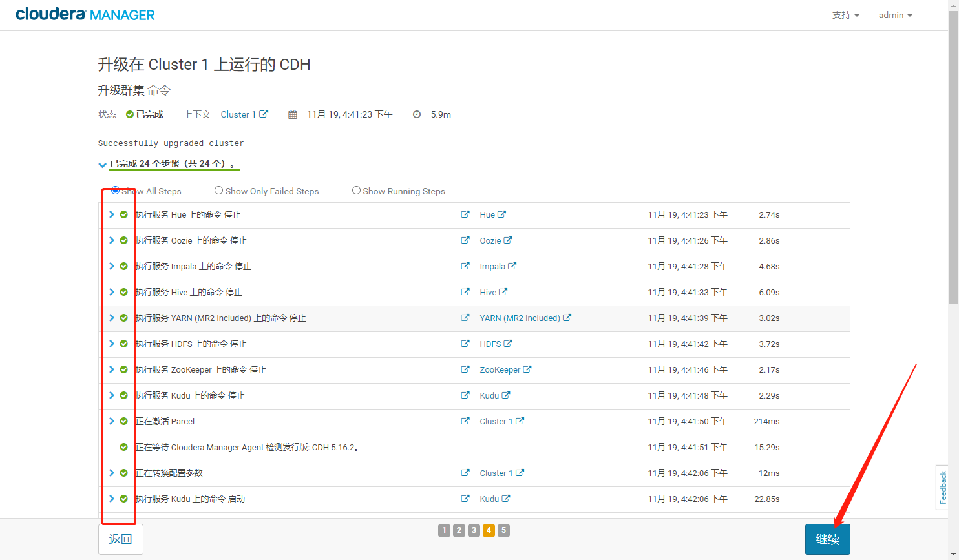Viewport: 959px width, 560px height.
Task: Go to wizard step 4
Action: click(x=489, y=530)
